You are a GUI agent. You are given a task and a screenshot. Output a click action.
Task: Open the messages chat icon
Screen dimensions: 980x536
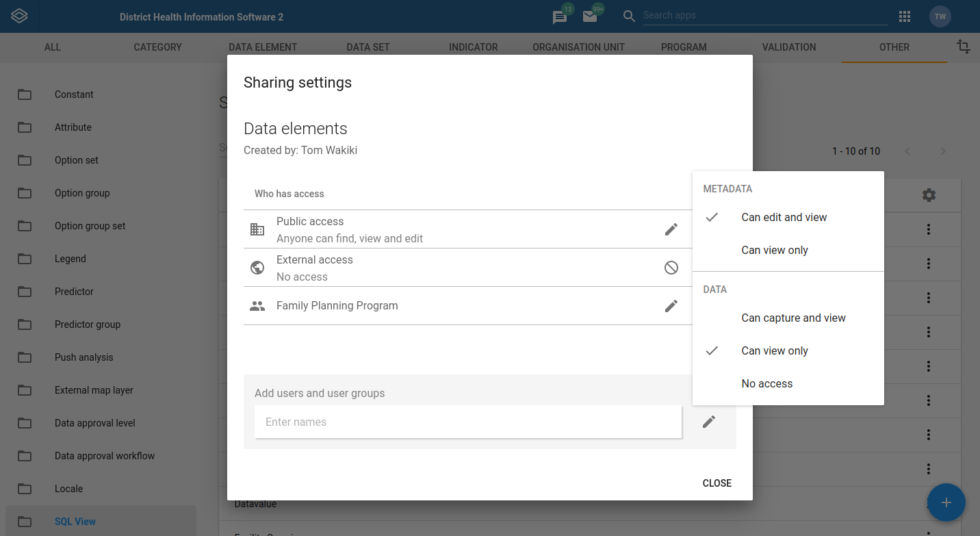click(560, 17)
